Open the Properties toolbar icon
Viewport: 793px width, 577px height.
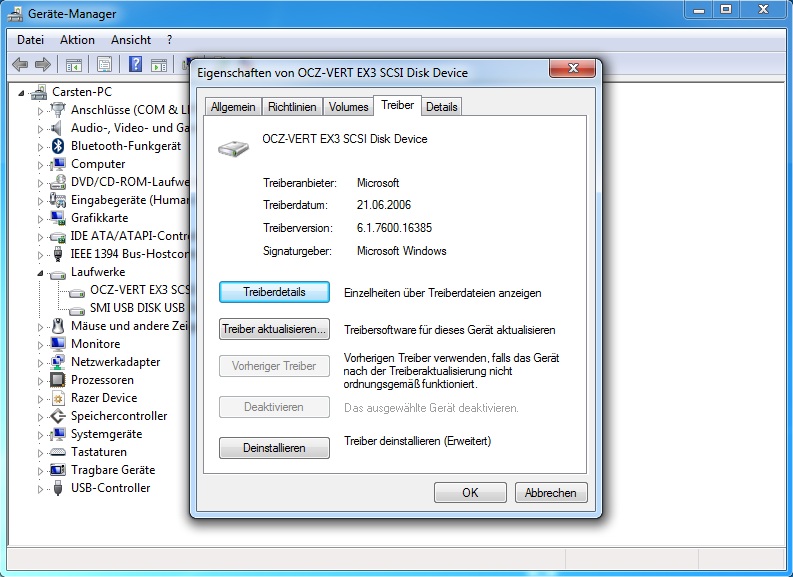(x=104, y=65)
